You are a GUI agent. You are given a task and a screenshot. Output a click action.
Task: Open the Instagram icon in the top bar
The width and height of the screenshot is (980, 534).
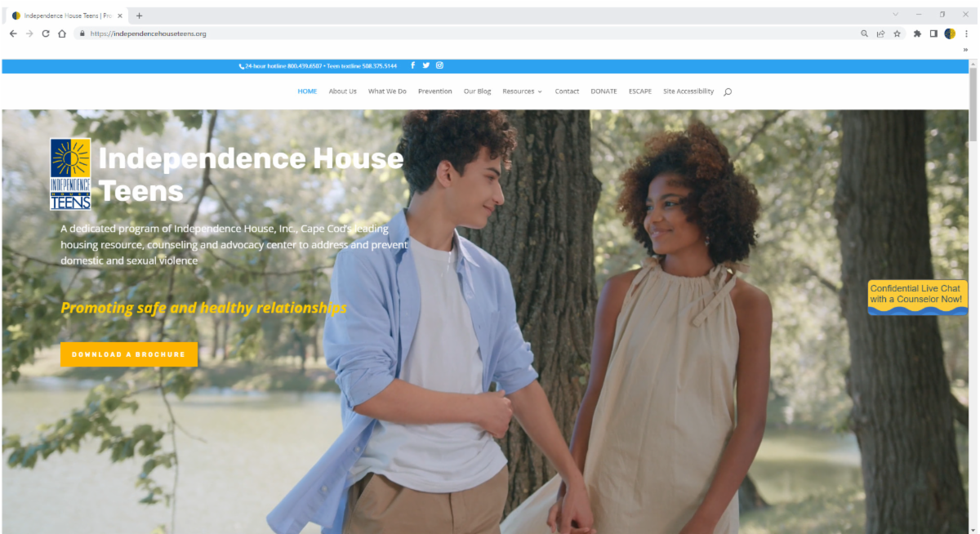439,65
